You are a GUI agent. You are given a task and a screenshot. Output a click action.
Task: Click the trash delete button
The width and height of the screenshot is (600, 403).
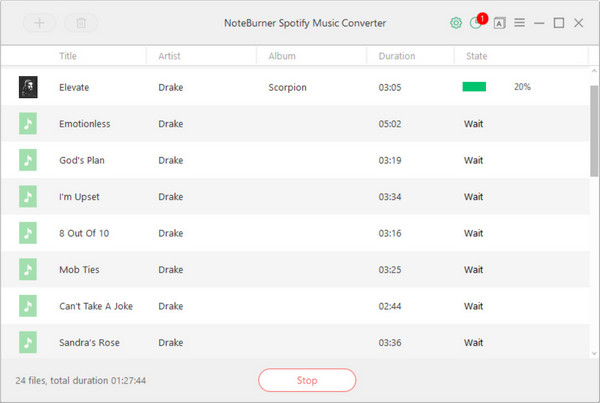tap(81, 23)
